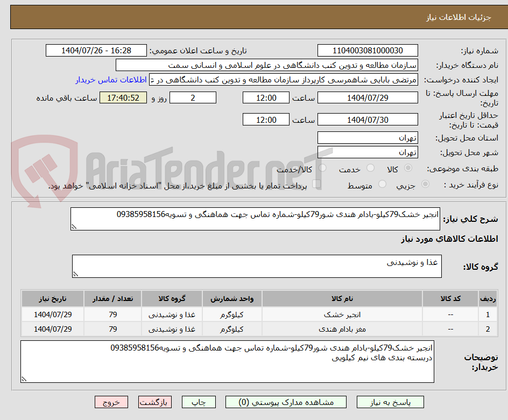Click the بازگشت button
This screenshot has height=420, width=508.
155,402
